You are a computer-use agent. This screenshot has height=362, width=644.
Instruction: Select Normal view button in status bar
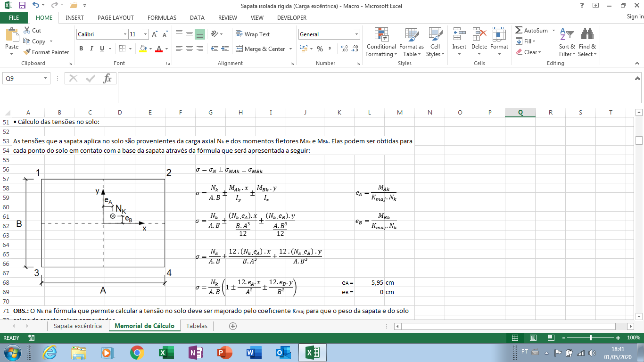[515, 338]
